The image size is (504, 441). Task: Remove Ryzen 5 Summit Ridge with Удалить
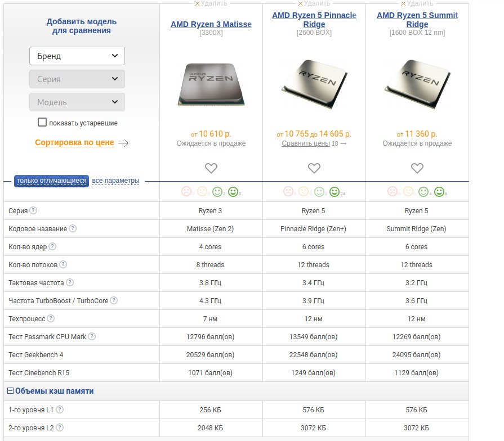coord(417,3)
